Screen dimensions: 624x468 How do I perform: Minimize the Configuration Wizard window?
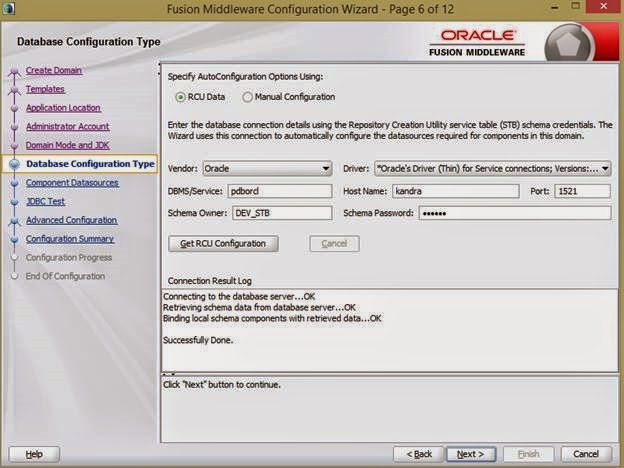coord(555,7)
